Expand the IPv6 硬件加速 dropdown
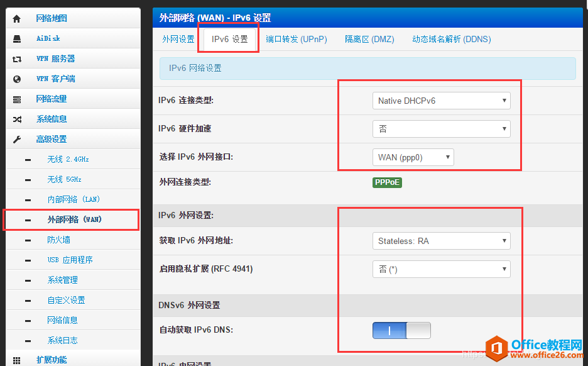The image size is (588, 366). (441, 129)
